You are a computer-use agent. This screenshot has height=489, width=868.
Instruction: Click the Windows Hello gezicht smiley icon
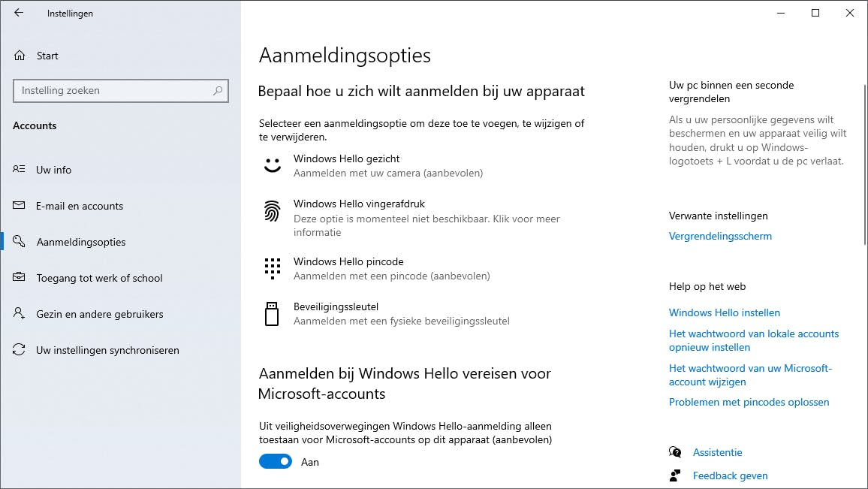click(x=272, y=165)
